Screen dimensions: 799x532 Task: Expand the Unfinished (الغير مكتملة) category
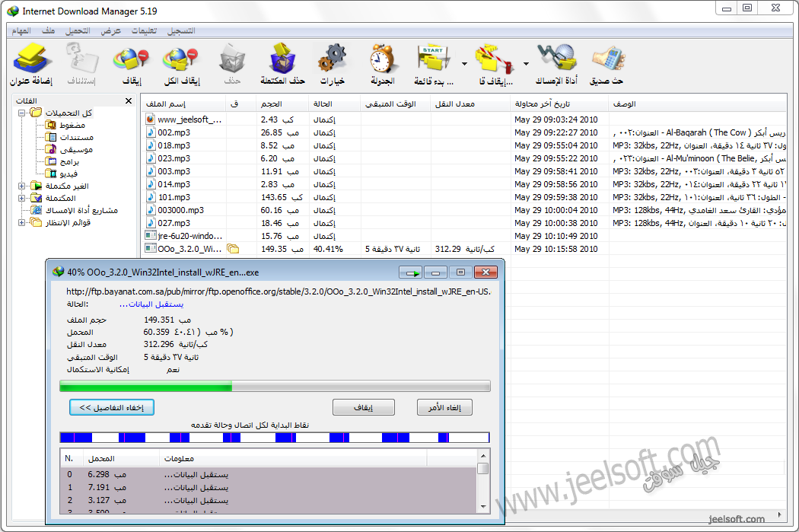point(22,186)
